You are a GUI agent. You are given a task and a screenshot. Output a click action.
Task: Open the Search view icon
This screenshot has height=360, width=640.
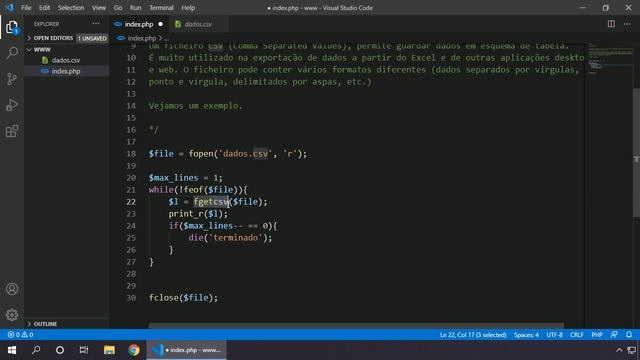pyautogui.click(x=12, y=53)
